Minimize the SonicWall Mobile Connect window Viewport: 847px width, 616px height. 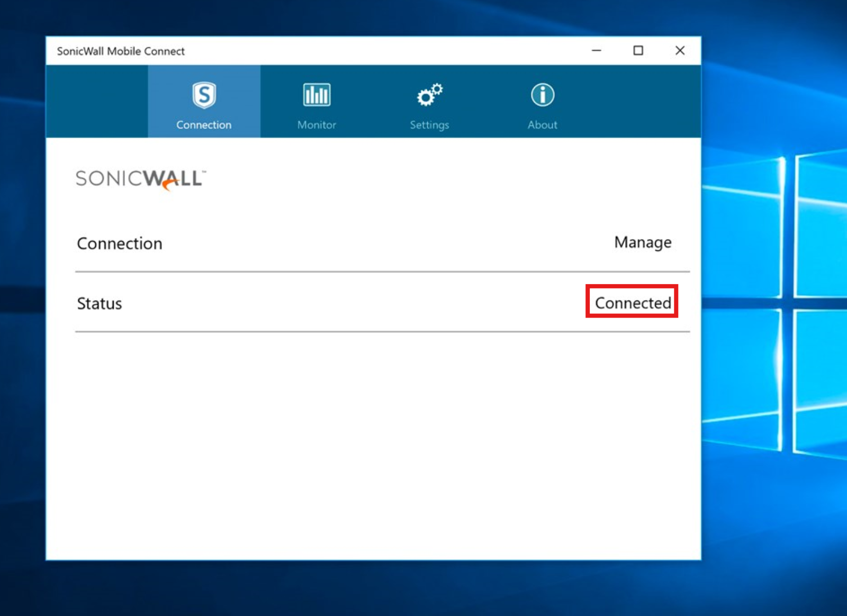[x=597, y=51]
